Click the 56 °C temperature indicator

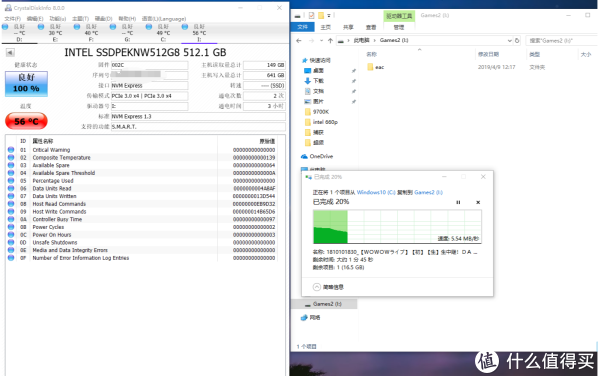(26, 121)
